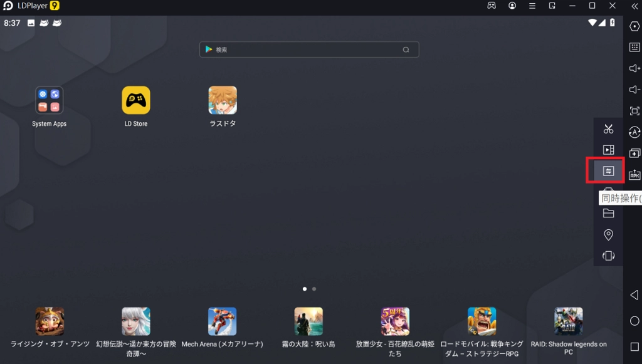Launch the LD Store app
Screen dimensions: 642x364
136,100
